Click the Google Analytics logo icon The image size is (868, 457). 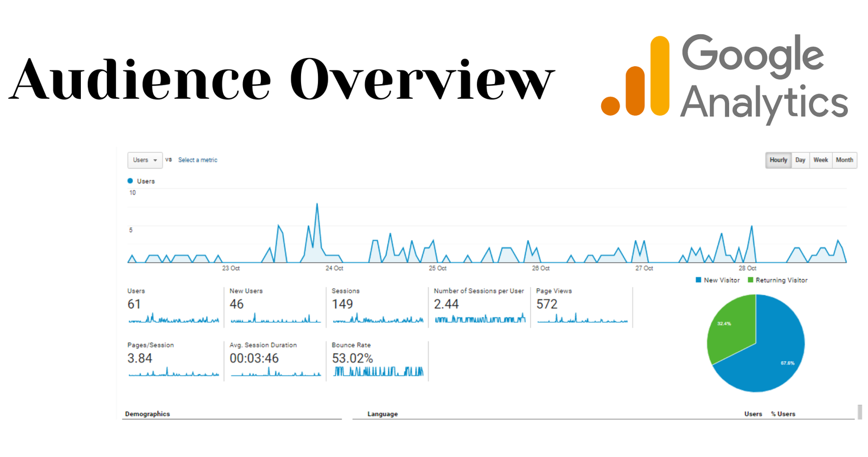[x=635, y=76]
